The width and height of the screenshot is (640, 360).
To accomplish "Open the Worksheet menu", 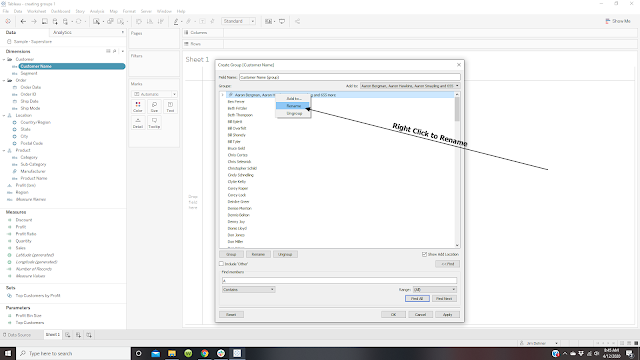I will [36, 11].
